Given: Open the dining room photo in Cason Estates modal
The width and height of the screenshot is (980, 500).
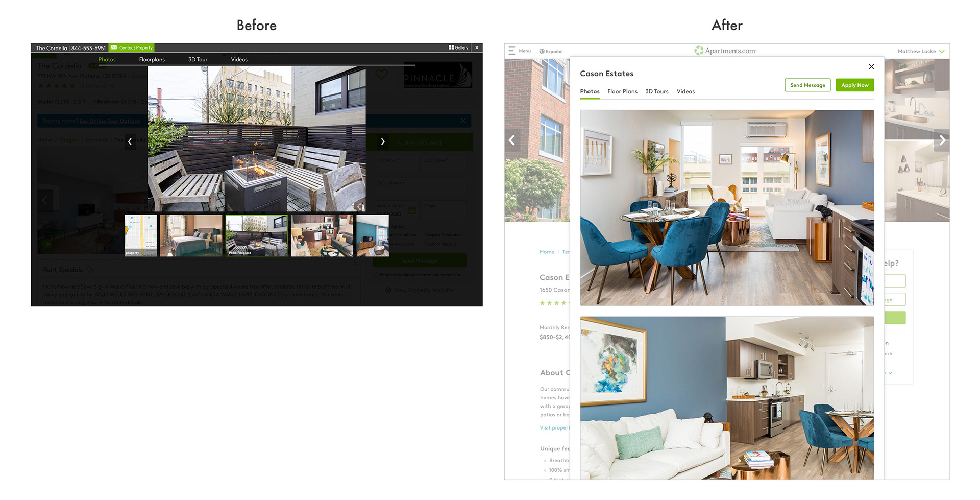Looking at the screenshot, I should coord(727,208).
